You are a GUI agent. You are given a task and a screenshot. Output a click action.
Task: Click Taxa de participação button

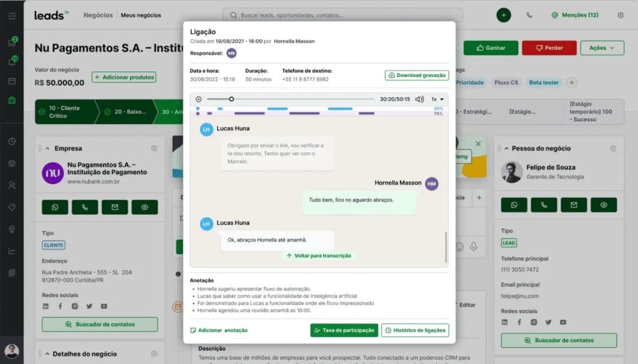pyautogui.click(x=344, y=330)
